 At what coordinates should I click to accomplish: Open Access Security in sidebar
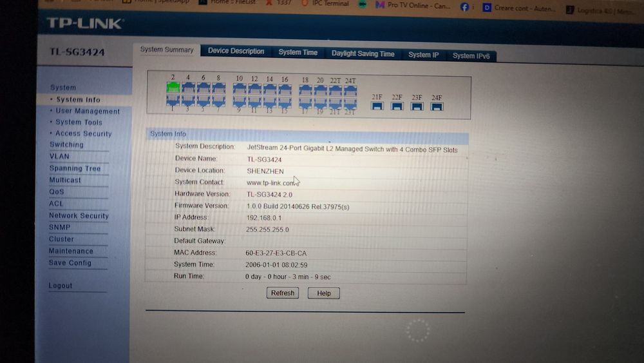83,133
